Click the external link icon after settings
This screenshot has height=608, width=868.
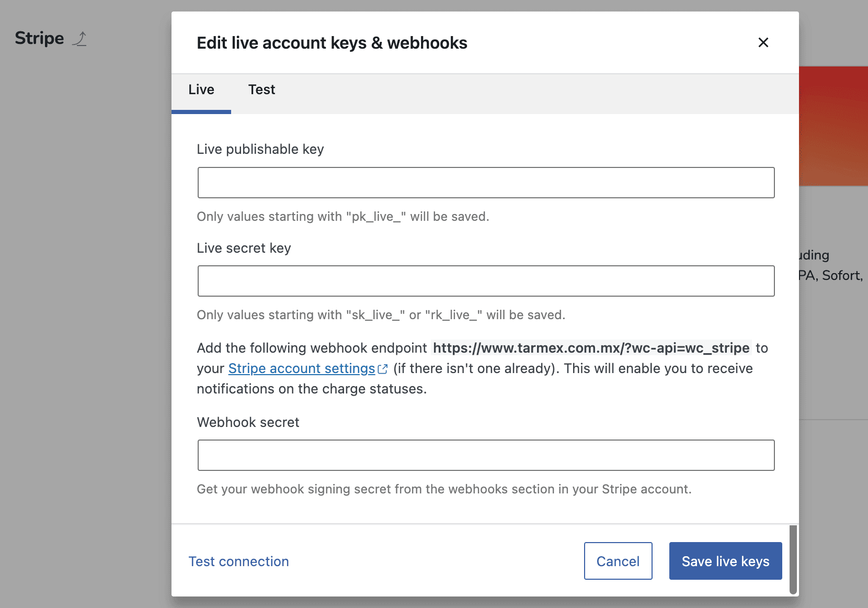point(383,369)
